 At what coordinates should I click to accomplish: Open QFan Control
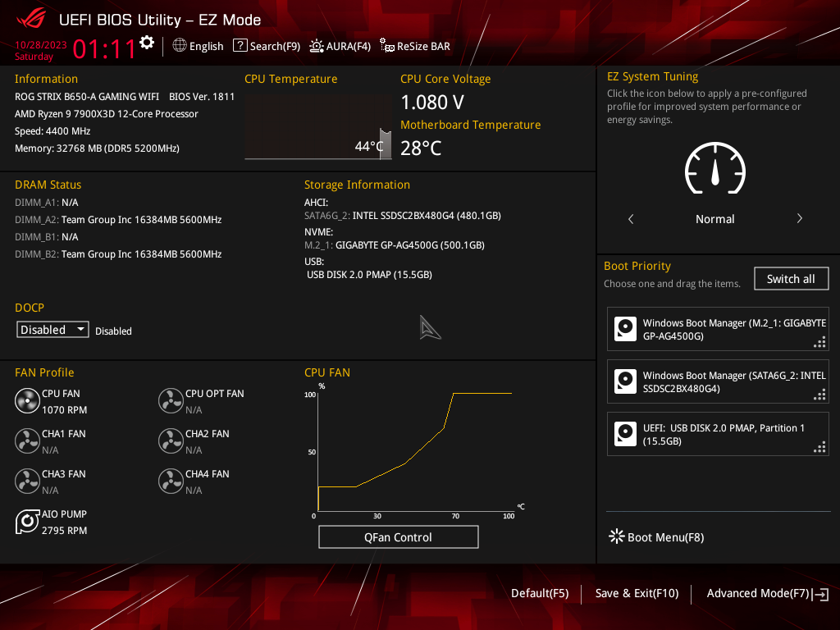398,536
